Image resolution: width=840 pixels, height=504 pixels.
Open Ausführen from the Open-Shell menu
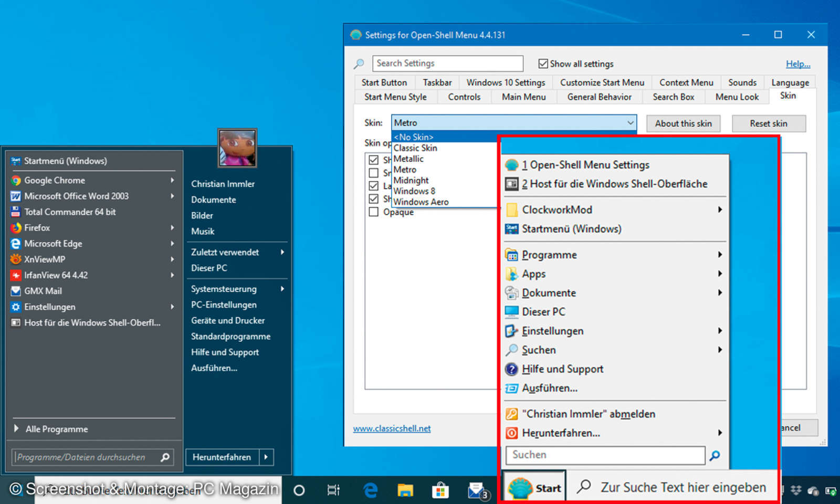click(x=548, y=388)
